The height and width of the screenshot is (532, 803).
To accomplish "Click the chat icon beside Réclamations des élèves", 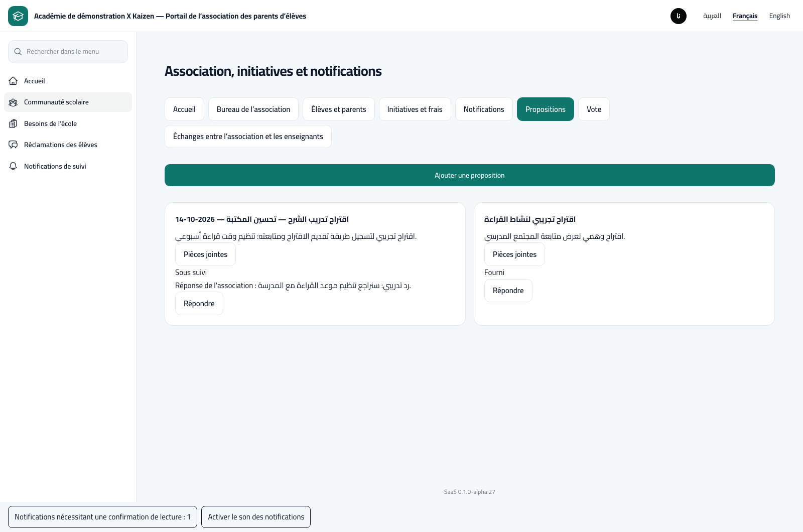I will coord(14,145).
